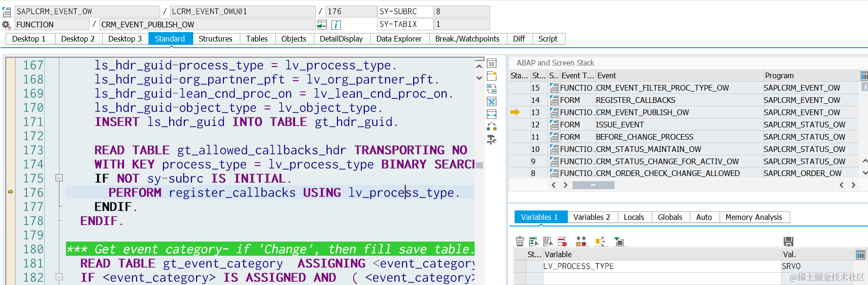Click the right arrow next to the stack scrollbar thumb
This screenshot has width=868, height=285.
[565, 185]
